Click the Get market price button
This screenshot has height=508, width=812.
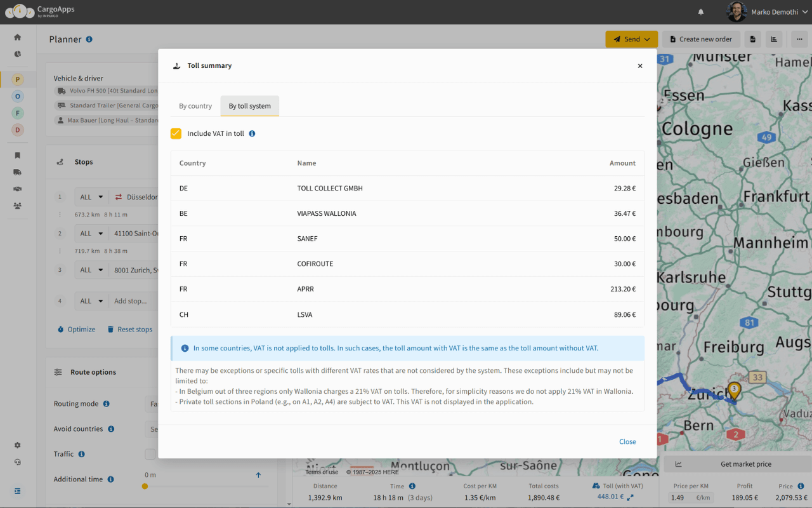tap(737, 464)
